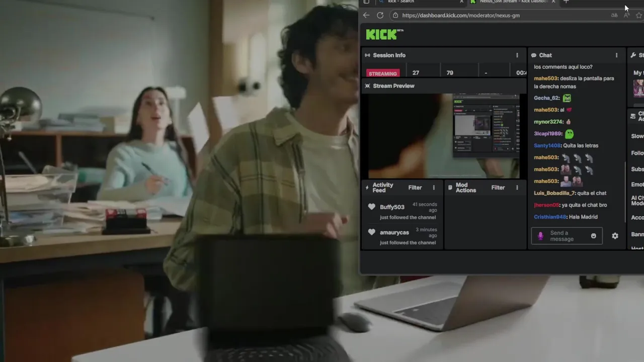This screenshot has width=644, height=362.
Task: Click username jherson05 in chat
Action: 547,205
